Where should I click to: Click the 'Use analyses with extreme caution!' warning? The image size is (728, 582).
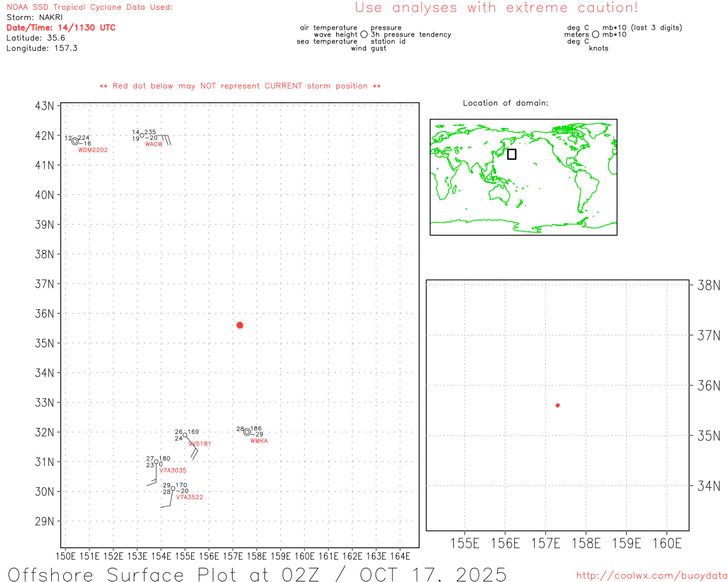coord(497,8)
